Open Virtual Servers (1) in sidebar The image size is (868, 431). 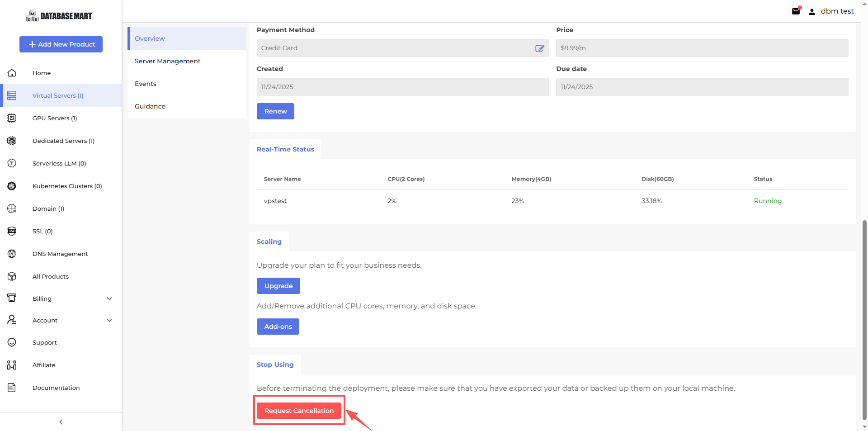pos(61,95)
